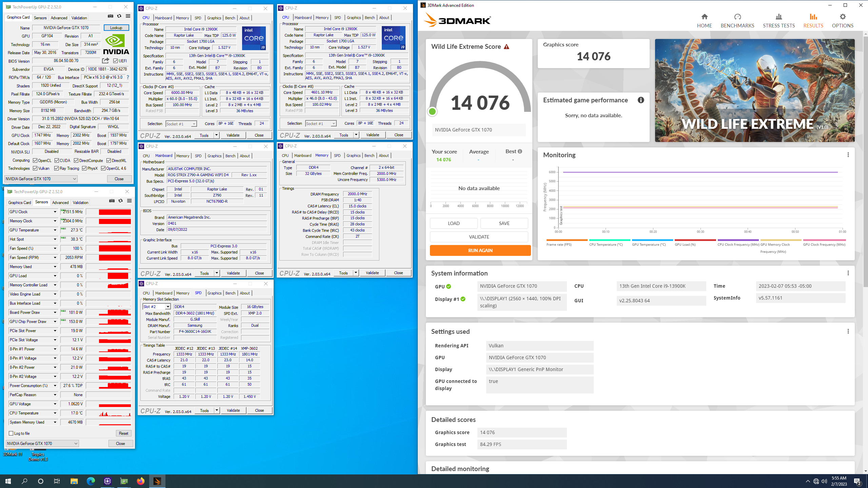
Task: Click the 3DMark taskbar icon
Action: pyautogui.click(x=157, y=481)
